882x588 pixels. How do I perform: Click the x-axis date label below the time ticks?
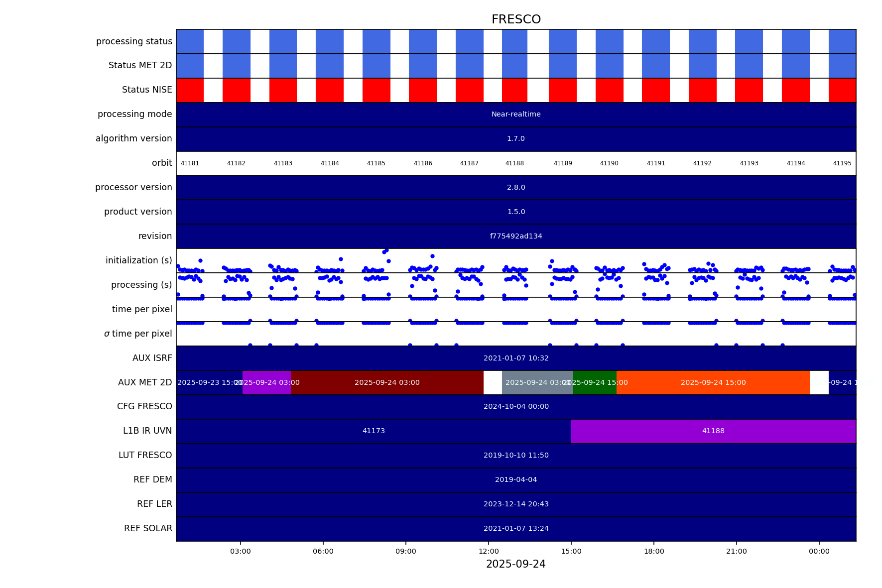point(515,565)
